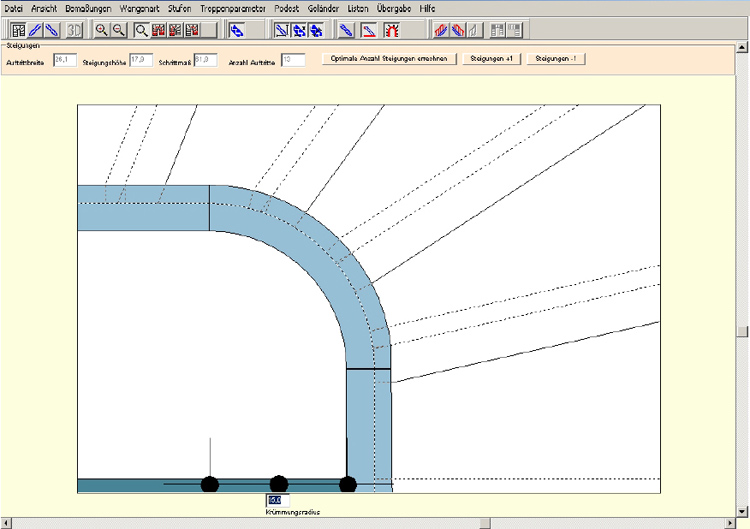750x529 pixels.
Task: Click the standalone blue arrows icon
Action: tap(238, 30)
